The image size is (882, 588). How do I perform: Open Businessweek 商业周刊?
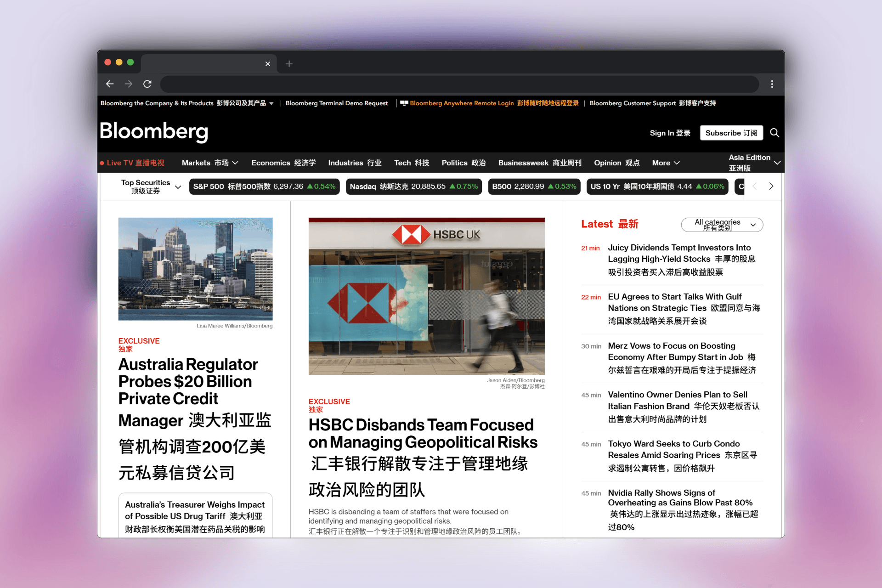[x=540, y=163]
